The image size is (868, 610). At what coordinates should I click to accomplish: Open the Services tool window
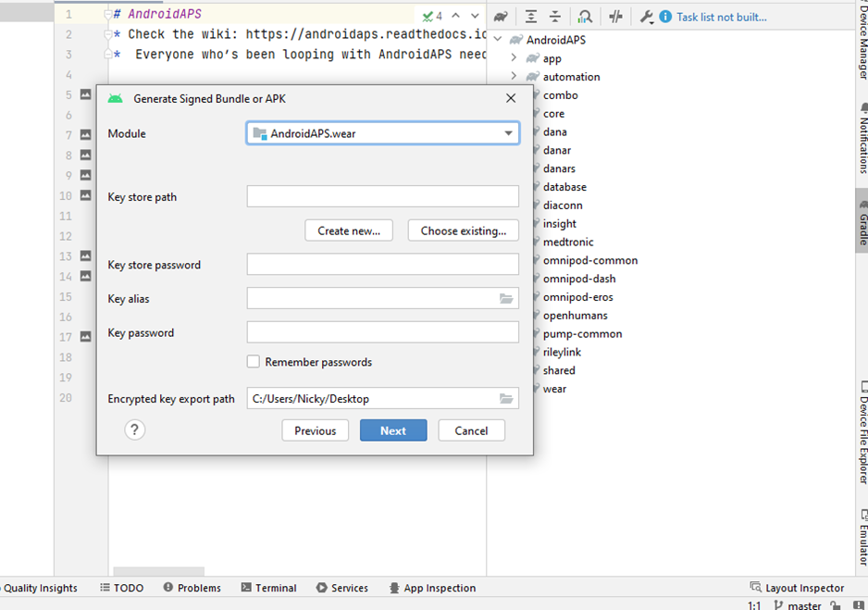(341, 588)
